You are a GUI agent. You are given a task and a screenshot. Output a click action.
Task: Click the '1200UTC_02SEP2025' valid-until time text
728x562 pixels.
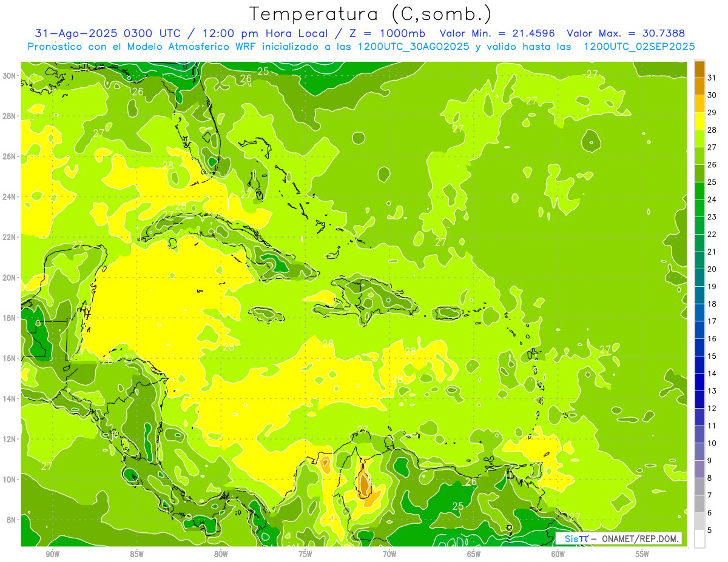(x=639, y=47)
